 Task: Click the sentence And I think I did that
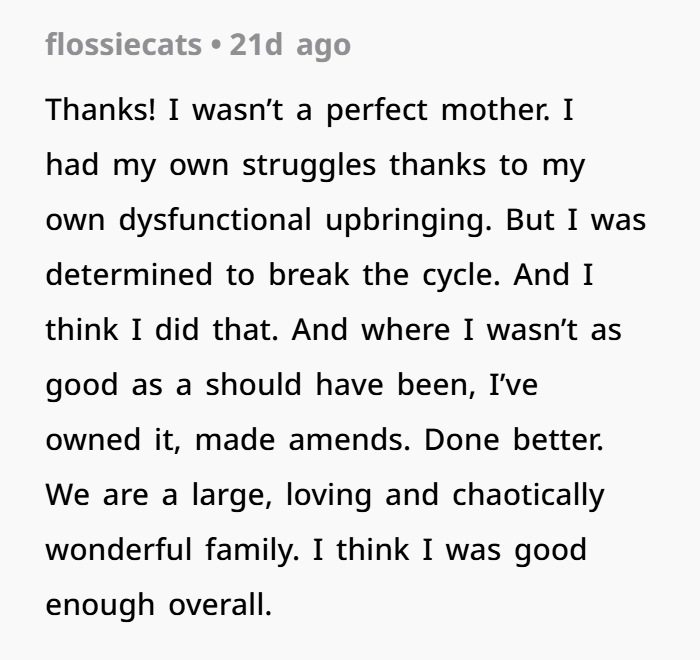[x=319, y=302]
